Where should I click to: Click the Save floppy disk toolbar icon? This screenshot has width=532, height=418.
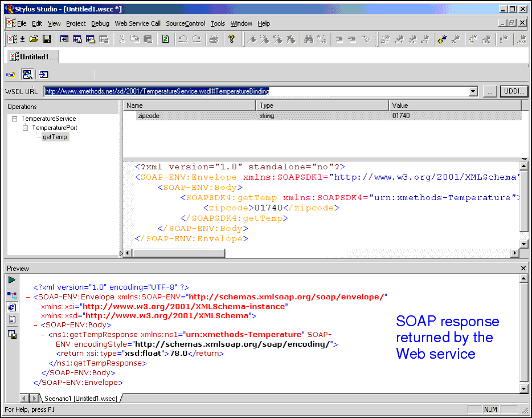pos(47,39)
